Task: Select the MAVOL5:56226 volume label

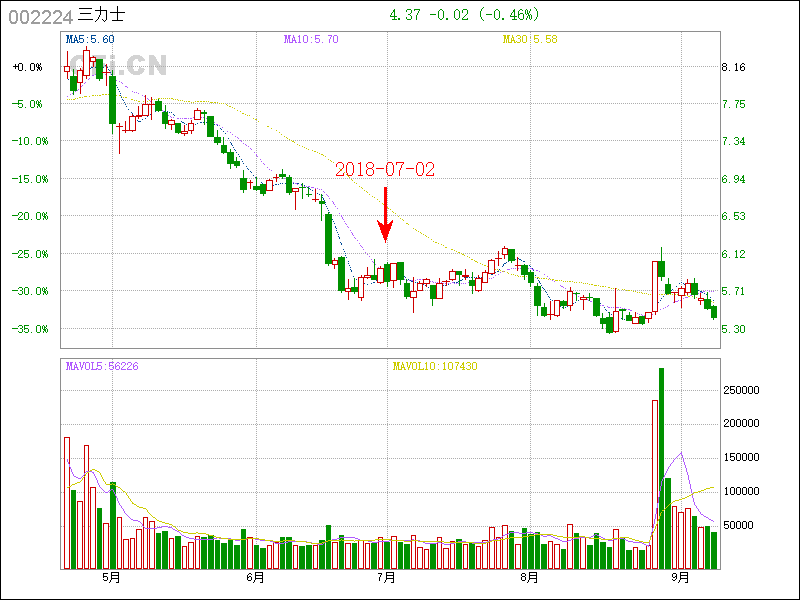Action: (x=102, y=366)
